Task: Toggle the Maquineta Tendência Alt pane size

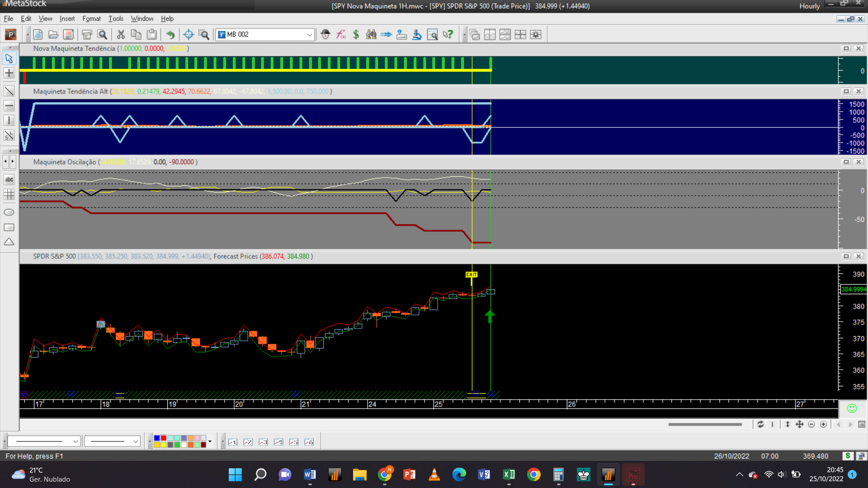Action: [846, 91]
